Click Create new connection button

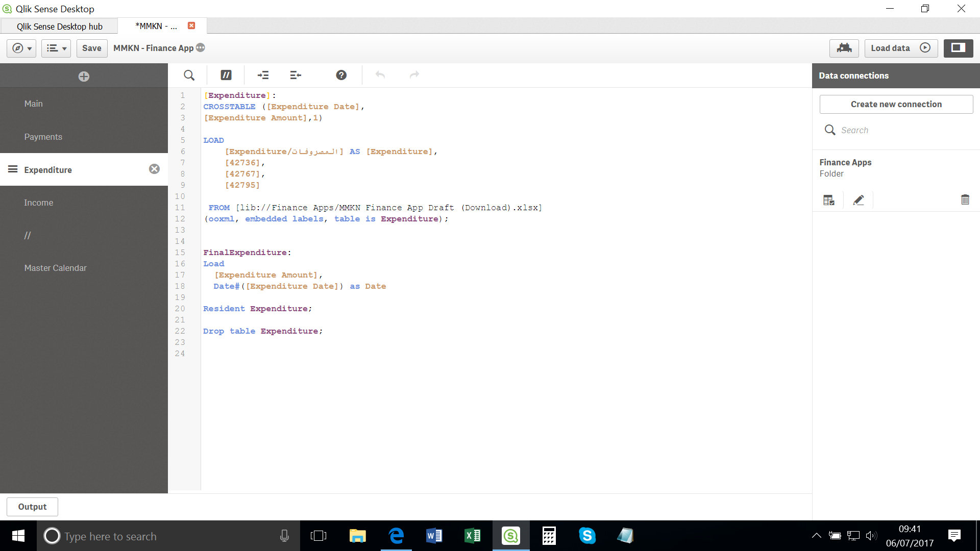coord(896,104)
